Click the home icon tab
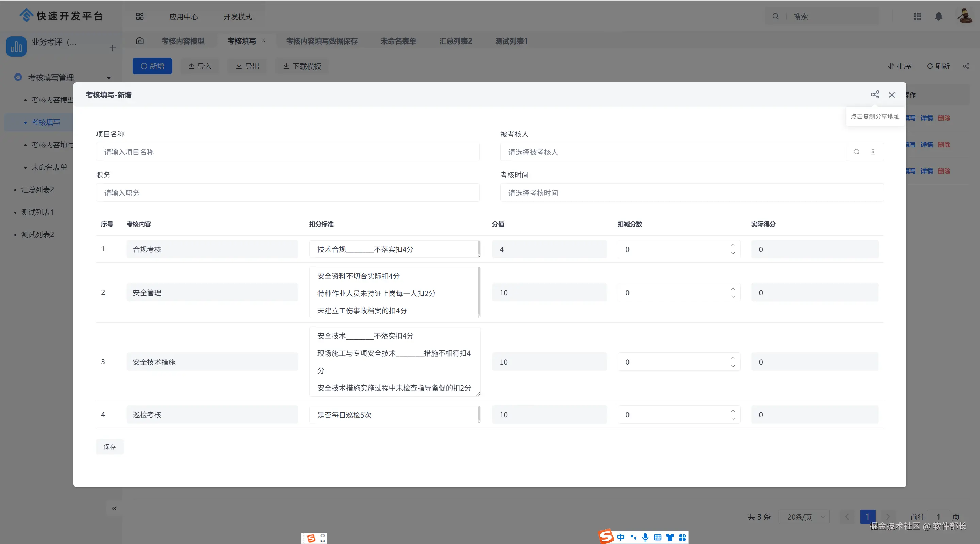The width and height of the screenshot is (980, 544). coord(140,41)
